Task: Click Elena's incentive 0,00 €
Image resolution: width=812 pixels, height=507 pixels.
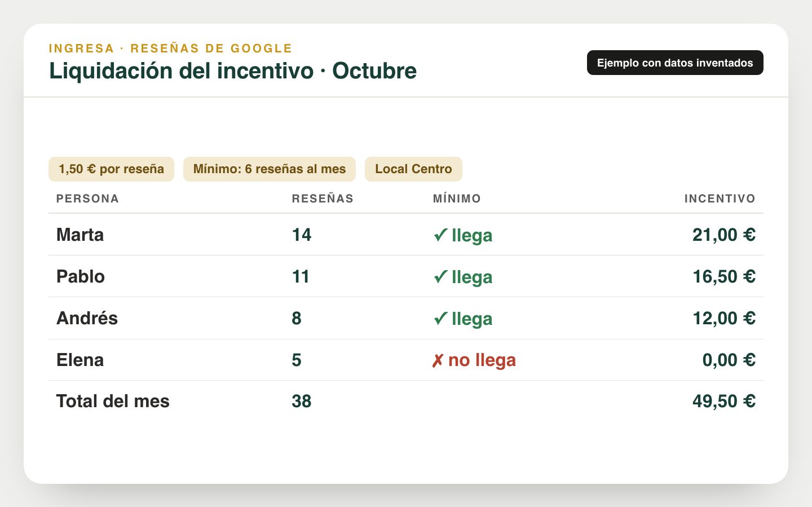Action: click(x=729, y=360)
